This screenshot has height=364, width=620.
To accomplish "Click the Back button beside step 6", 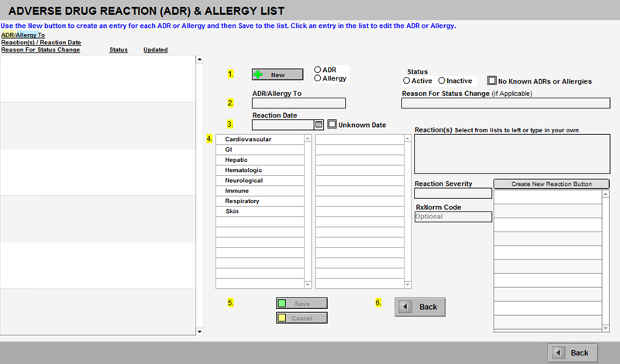I will [x=420, y=307].
